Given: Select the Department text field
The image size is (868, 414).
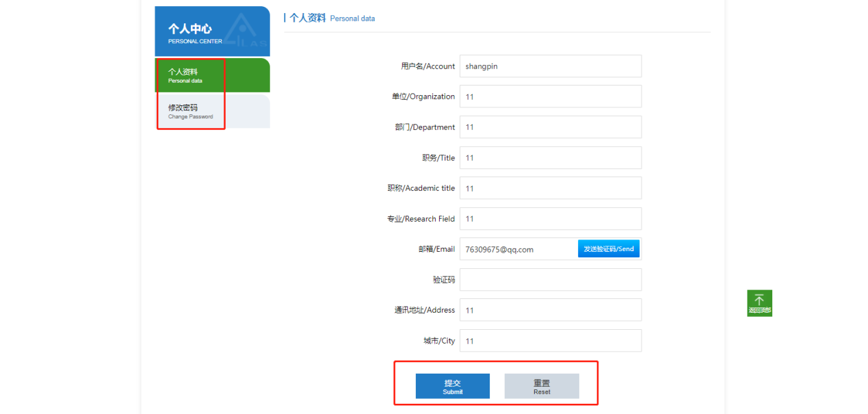Looking at the screenshot, I should pyautogui.click(x=550, y=127).
